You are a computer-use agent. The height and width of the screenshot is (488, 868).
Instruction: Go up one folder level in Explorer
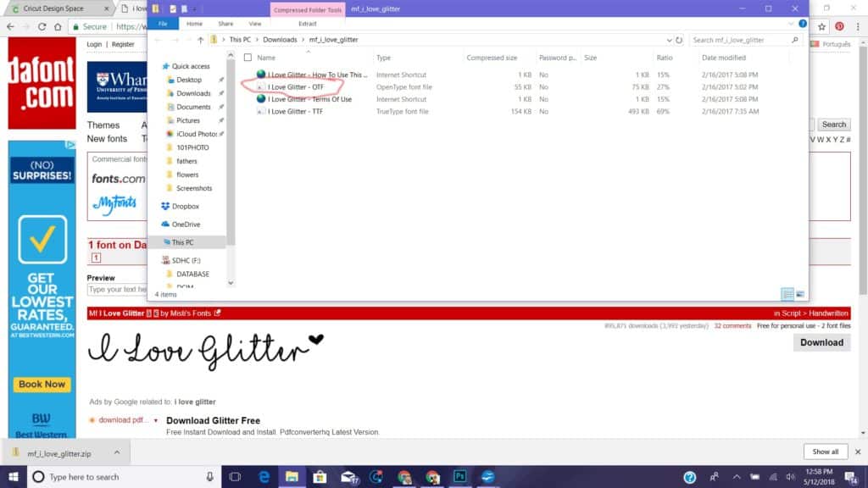tap(200, 40)
